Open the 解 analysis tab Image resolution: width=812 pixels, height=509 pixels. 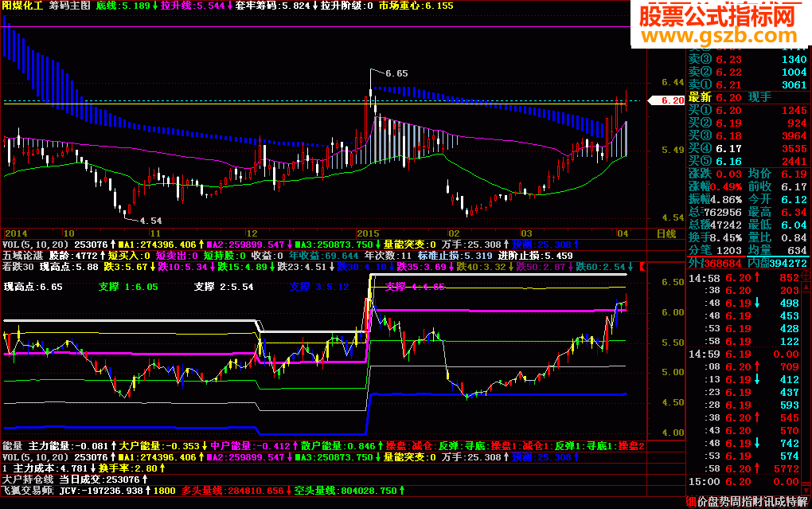[802, 501]
